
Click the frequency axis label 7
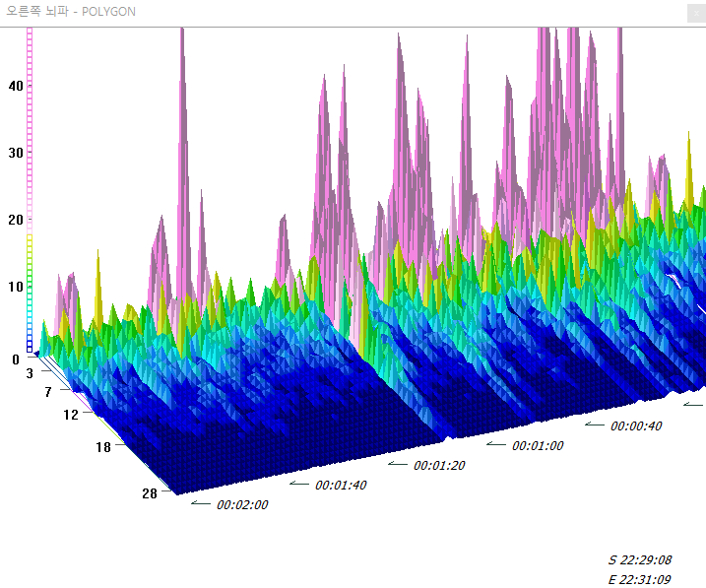[45, 393]
